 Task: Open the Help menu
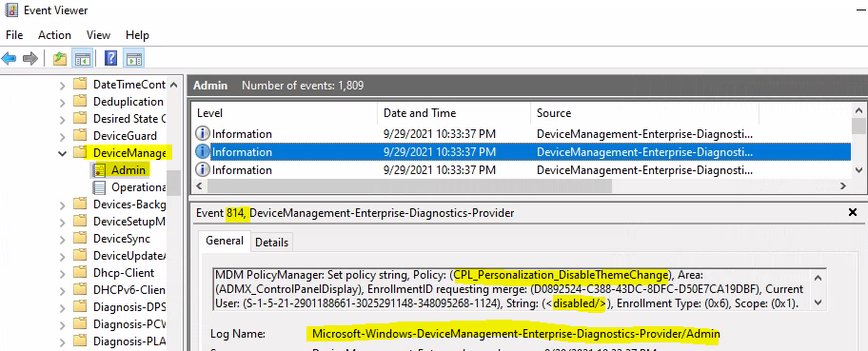point(137,35)
